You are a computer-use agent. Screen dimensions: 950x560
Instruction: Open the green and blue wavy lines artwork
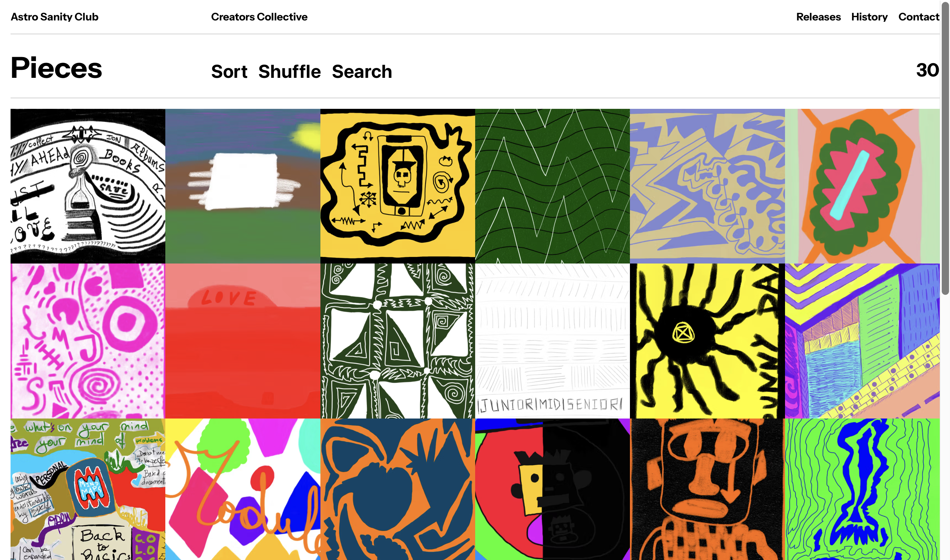862,489
